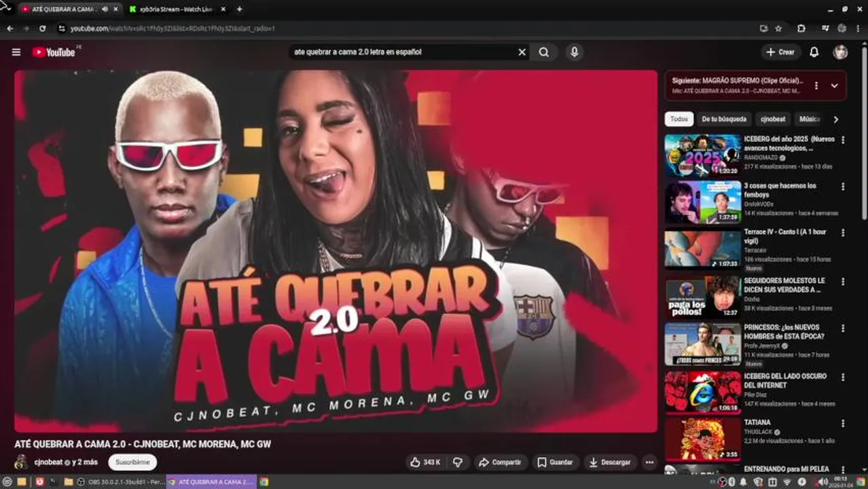The image size is (868, 489).
Task: Reload the current page
Action: pyautogui.click(x=42, y=29)
